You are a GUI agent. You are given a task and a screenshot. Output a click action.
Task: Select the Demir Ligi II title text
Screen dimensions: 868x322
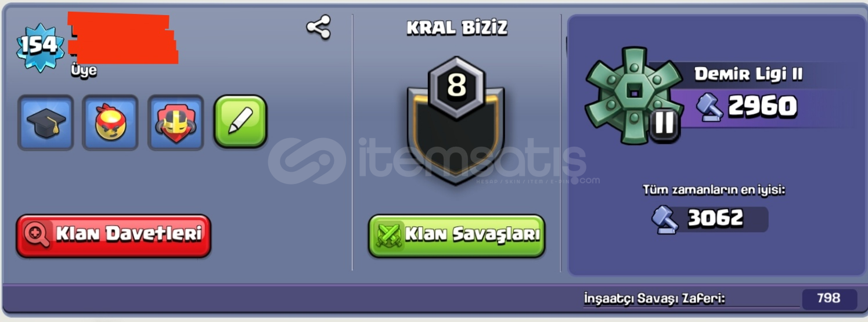click(748, 74)
